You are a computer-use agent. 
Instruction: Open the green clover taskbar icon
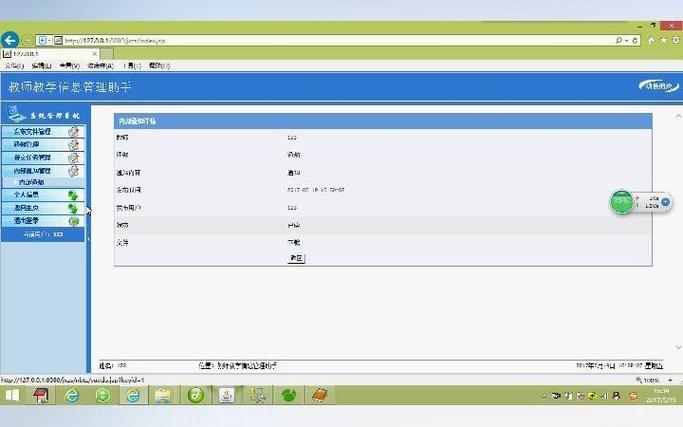[x=288, y=395]
